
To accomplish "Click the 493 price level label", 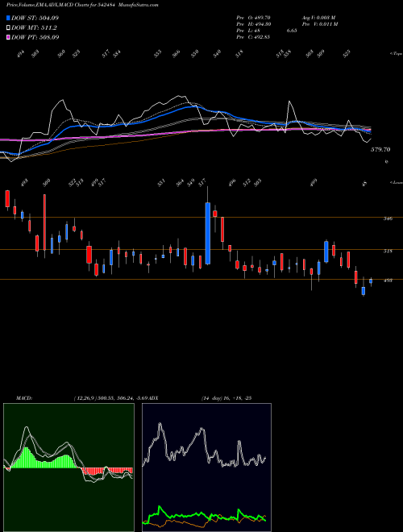I will tap(388, 281).
